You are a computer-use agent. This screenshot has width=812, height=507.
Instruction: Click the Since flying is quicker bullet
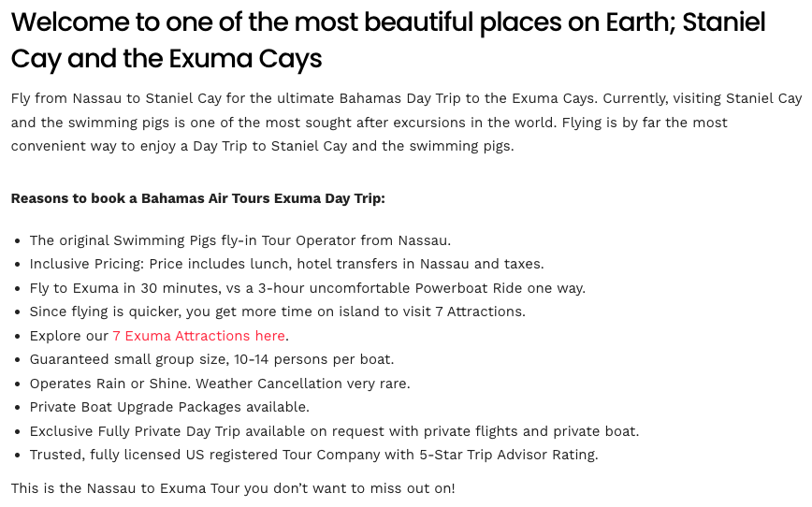[x=277, y=311]
